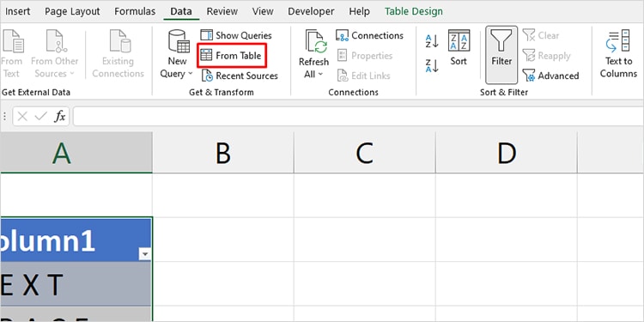Click the formula bar Enter checkmark
This screenshot has height=322, width=644.
pos(41,117)
